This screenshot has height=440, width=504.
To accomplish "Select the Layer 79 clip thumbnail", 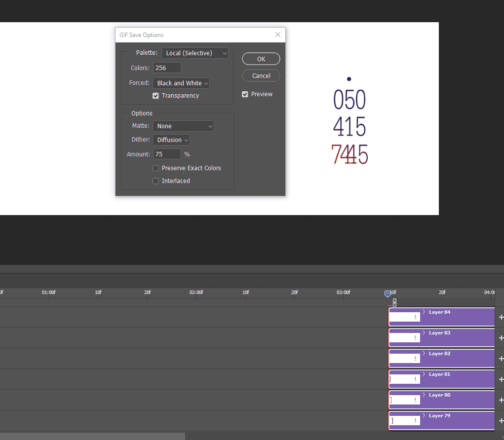I will click(x=405, y=421).
